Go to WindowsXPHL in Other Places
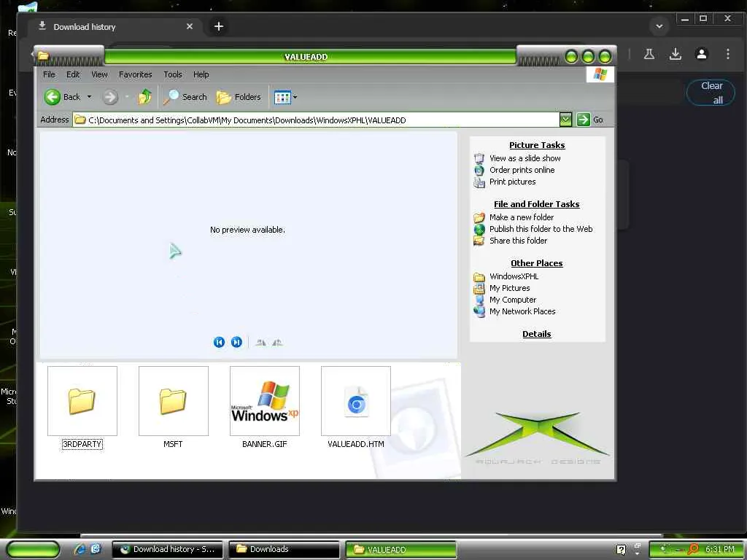 [x=514, y=276]
